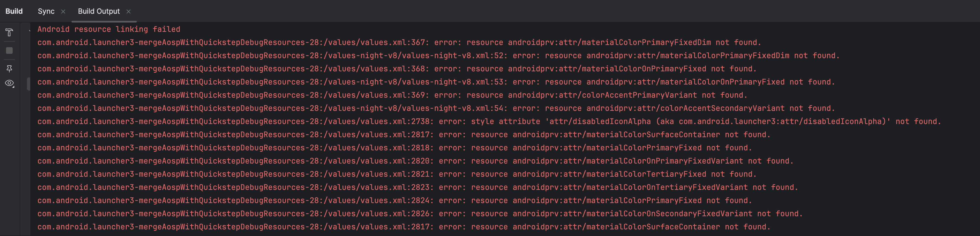Select values.xml:2820 materialColorOnPrimaryFixedVariant error
The width and height of the screenshot is (980, 236).
(x=416, y=161)
